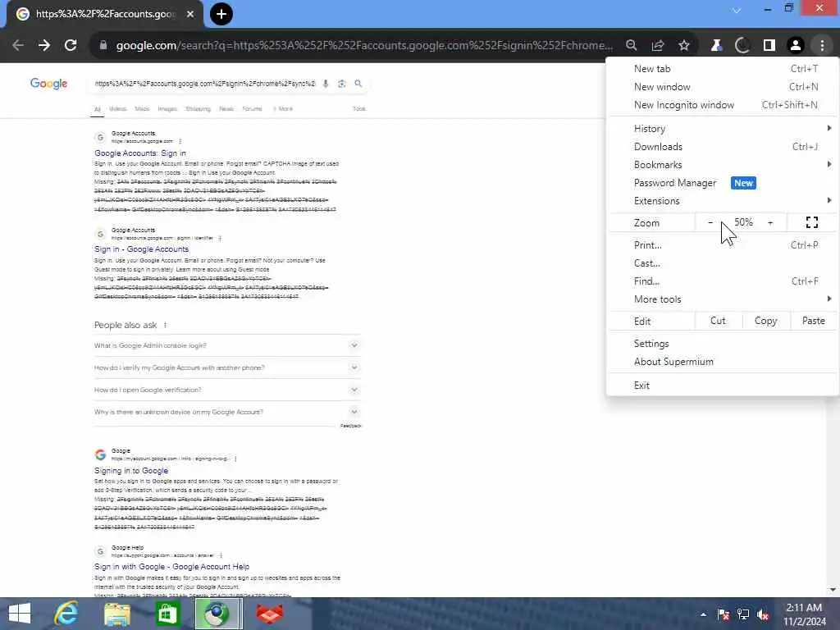Reload the current page
Screen dimensions: 840x630
click(71, 46)
